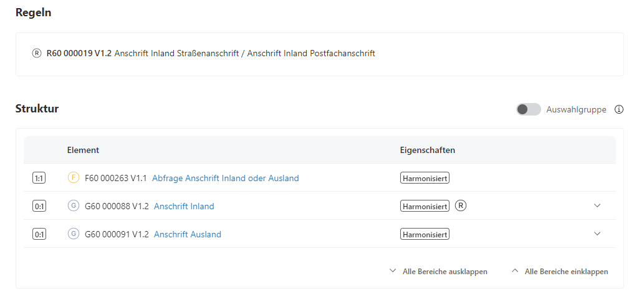Click the 0:1 badge for Anschrift Inland
The height and width of the screenshot is (296, 644).
39,206
